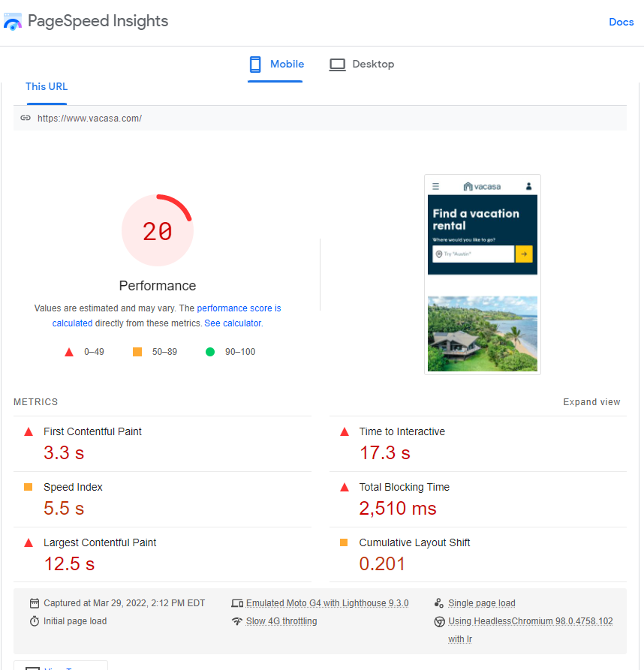Click the Mobile phone icon in the tab
The height and width of the screenshot is (670, 644).
(x=255, y=65)
